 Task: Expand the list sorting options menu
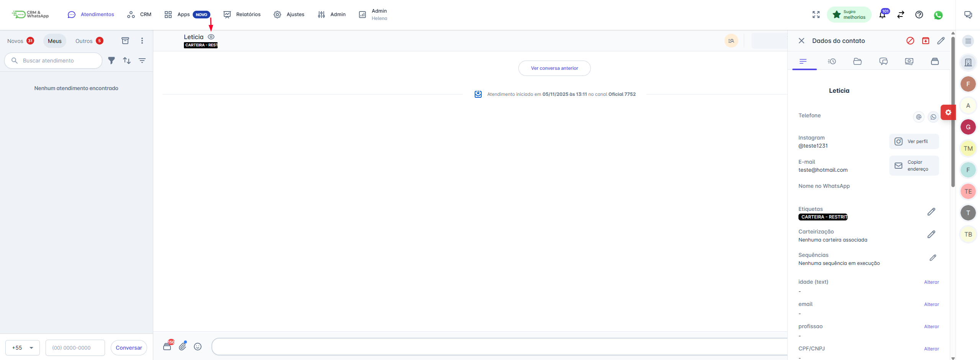click(142, 61)
